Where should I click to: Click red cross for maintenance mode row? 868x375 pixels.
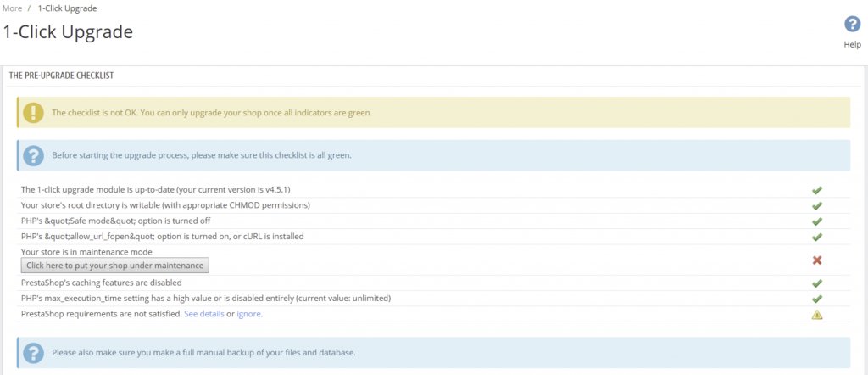click(816, 260)
